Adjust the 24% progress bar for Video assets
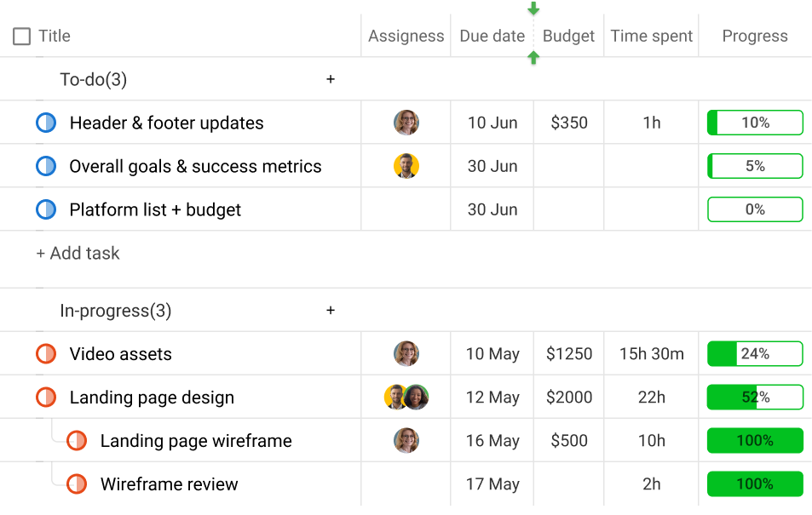Viewport: 812px width, 515px height. [755, 353]
